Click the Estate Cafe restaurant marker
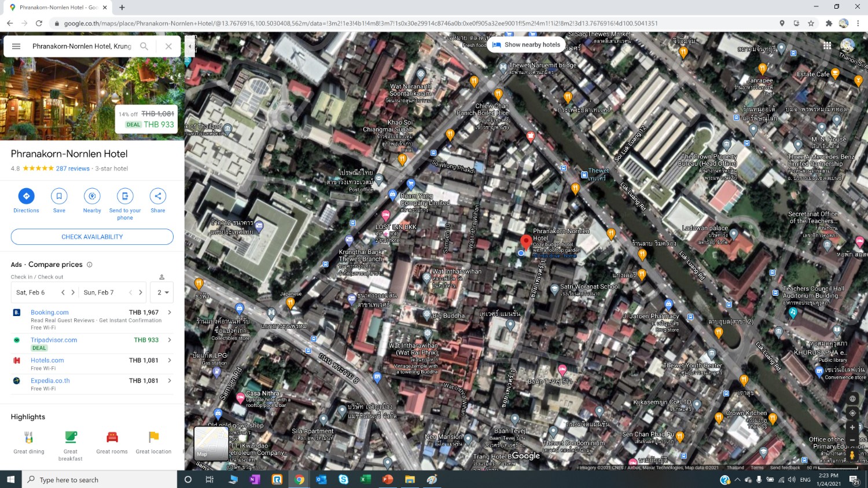The image size is (868, 488). (835, 74)
